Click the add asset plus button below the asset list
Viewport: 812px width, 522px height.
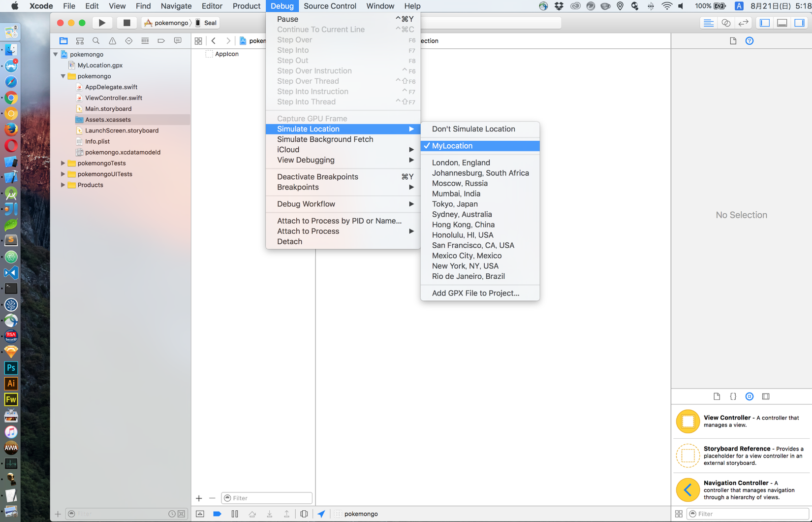pyautogui.click(x=199, y=498)
